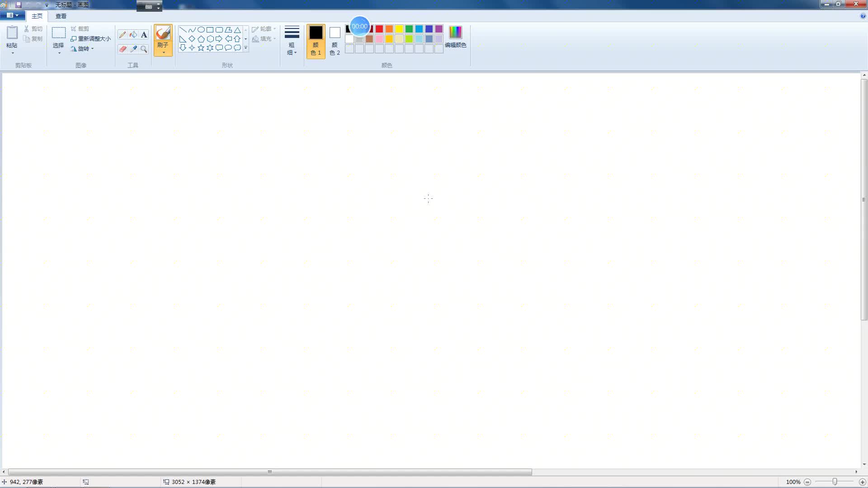The height and width of the screenshot is (488, 868).
Task: Click the horizontal scrollbar thumb
Action: pyautogui.click(x=270, y=472)
